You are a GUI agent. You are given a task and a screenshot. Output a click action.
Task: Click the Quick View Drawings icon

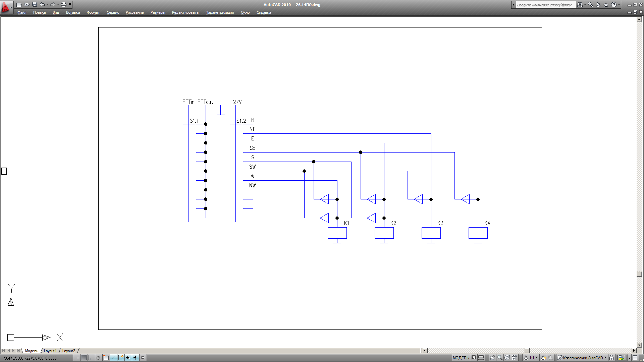click(481, 358)
